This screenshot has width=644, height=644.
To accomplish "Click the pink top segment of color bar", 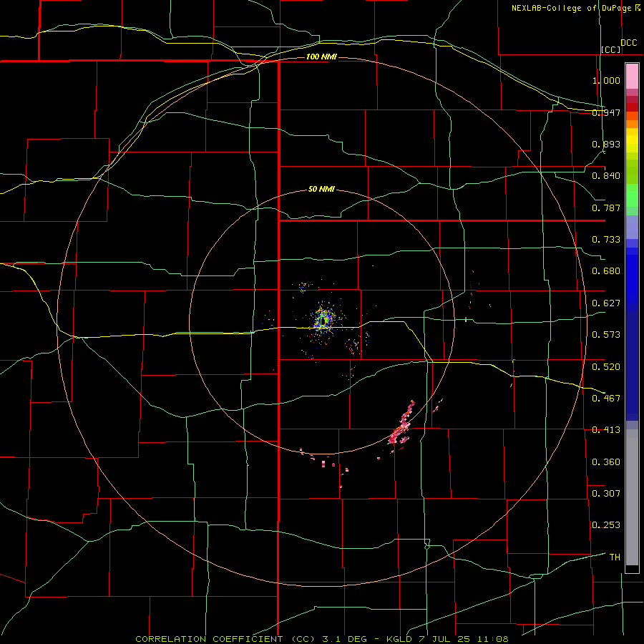I will click(x=632, y=77).
